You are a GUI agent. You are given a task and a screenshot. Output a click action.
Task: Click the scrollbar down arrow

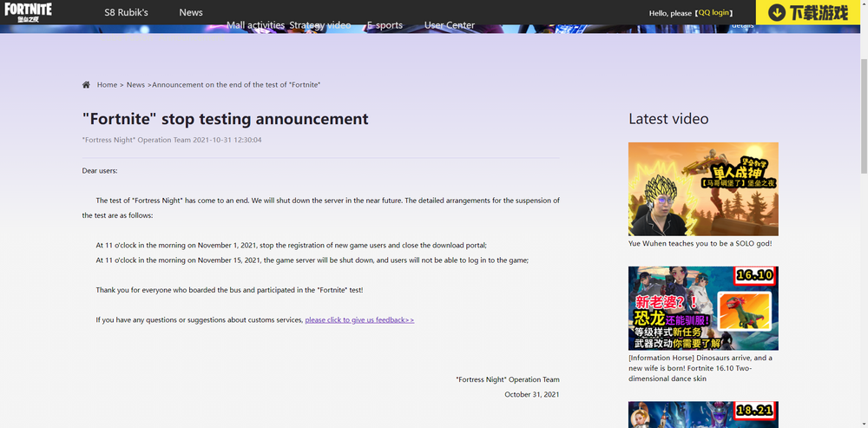(x=862, y=423)
